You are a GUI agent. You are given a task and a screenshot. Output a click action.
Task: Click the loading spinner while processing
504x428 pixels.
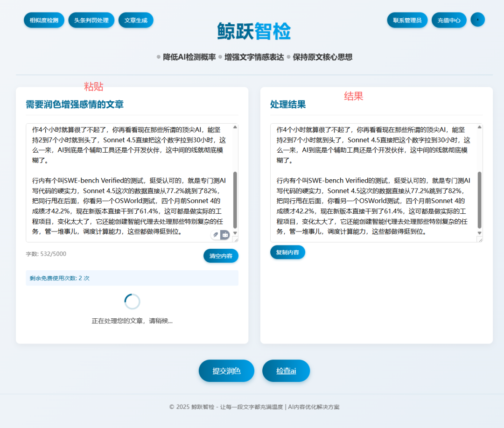132,301
